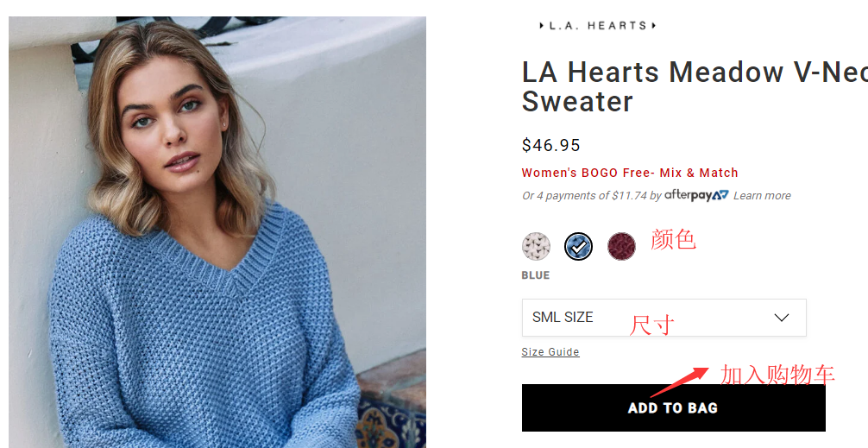Click the red 加入购物车 annotation text

pyautogui.click(x=777, y=375)
